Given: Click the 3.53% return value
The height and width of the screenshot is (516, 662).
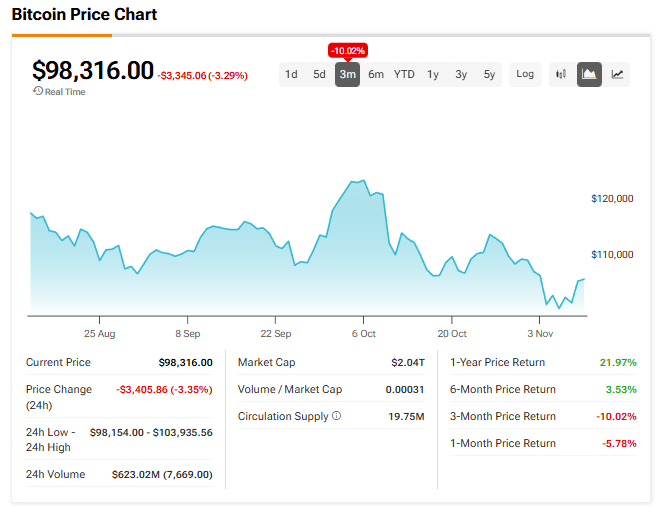Looking at the screenshot, I should click(x=621, y=389).
